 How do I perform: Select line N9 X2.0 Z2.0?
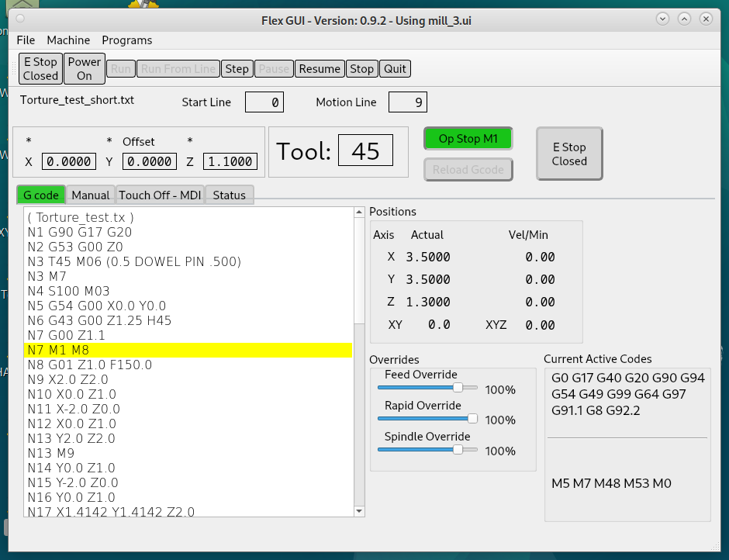coord(188,379)
